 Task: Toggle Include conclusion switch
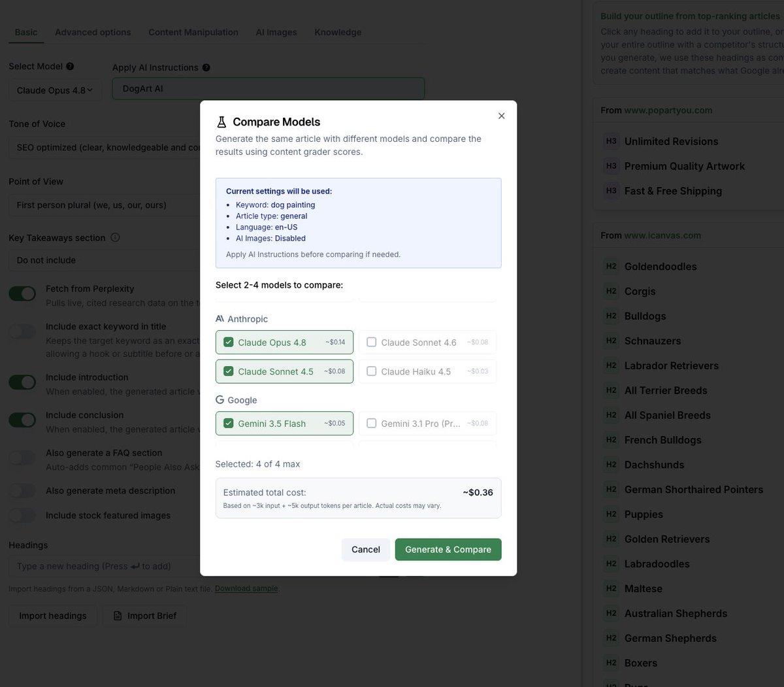click(x=22, y=420)
